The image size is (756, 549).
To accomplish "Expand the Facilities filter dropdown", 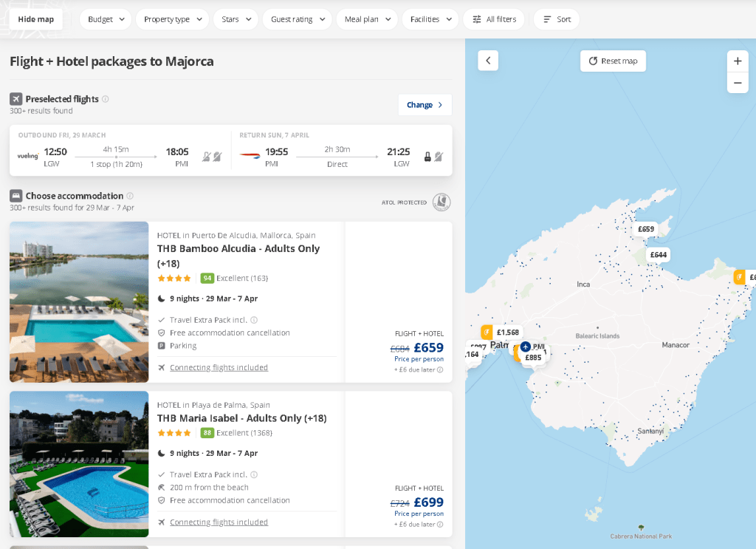I will click(x=430, y=19).
